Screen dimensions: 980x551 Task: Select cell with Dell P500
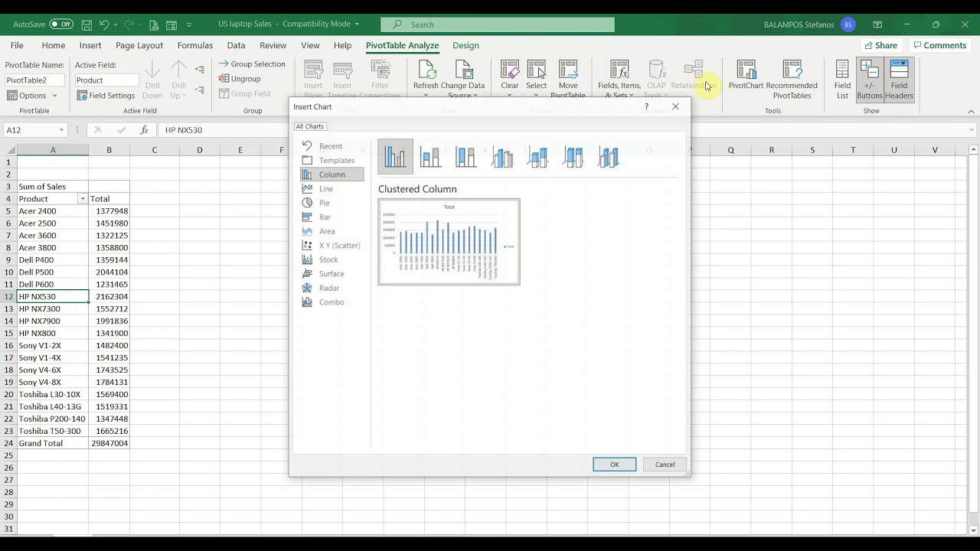53,272
